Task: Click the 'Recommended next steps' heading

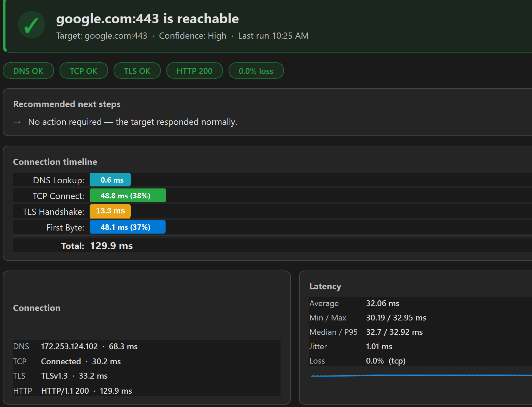Action: tap(67, 104)
